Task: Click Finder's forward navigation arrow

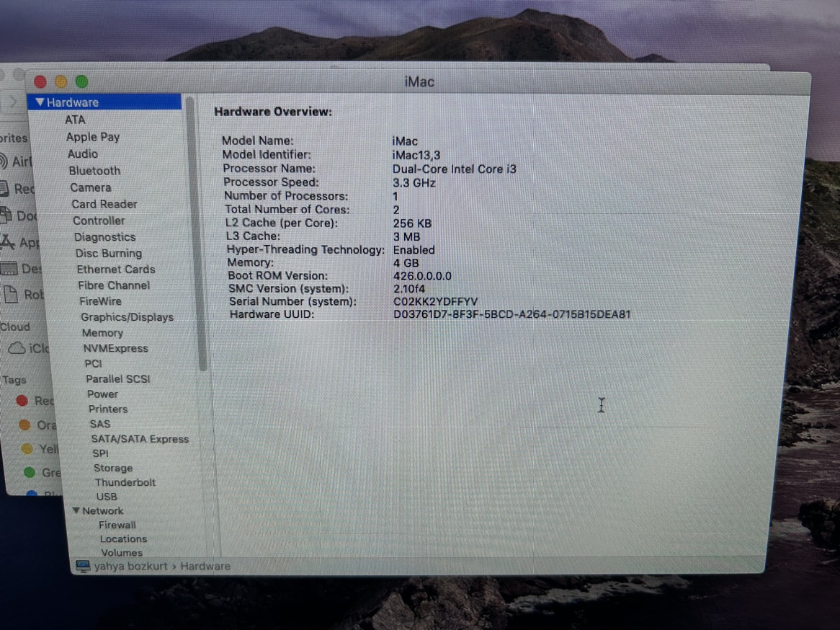Action: 14,101
